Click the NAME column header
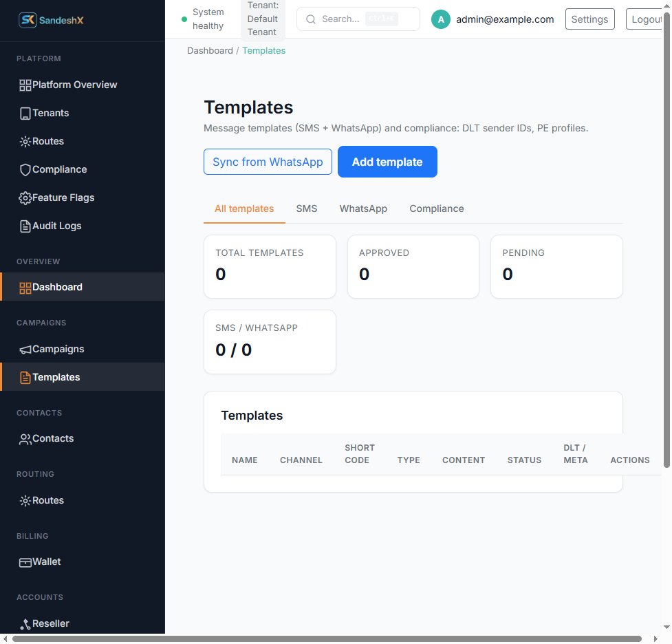672x644 pixels. 245,460
